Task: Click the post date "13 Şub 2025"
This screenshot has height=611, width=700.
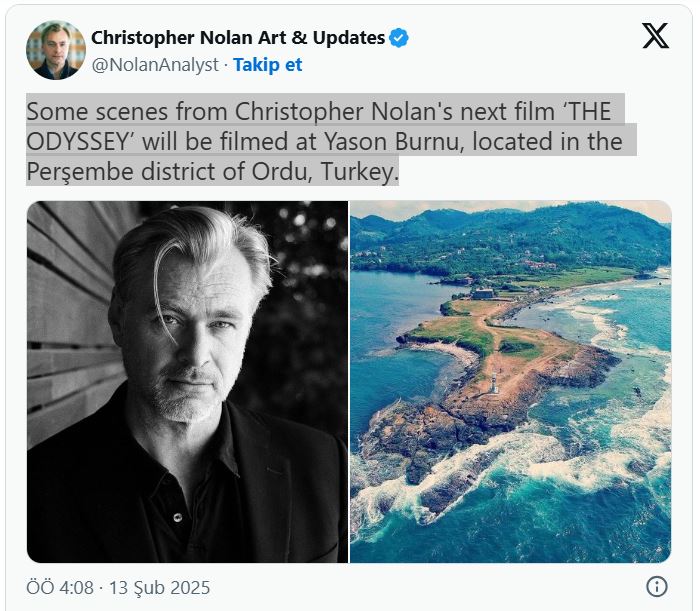Action: [x=159, y=586]
